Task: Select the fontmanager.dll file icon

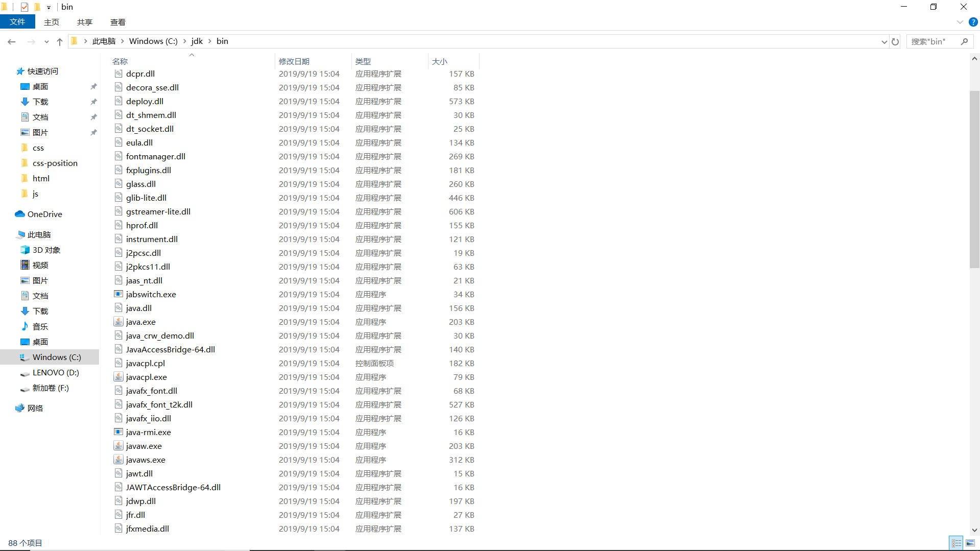Action: [118, 156]
